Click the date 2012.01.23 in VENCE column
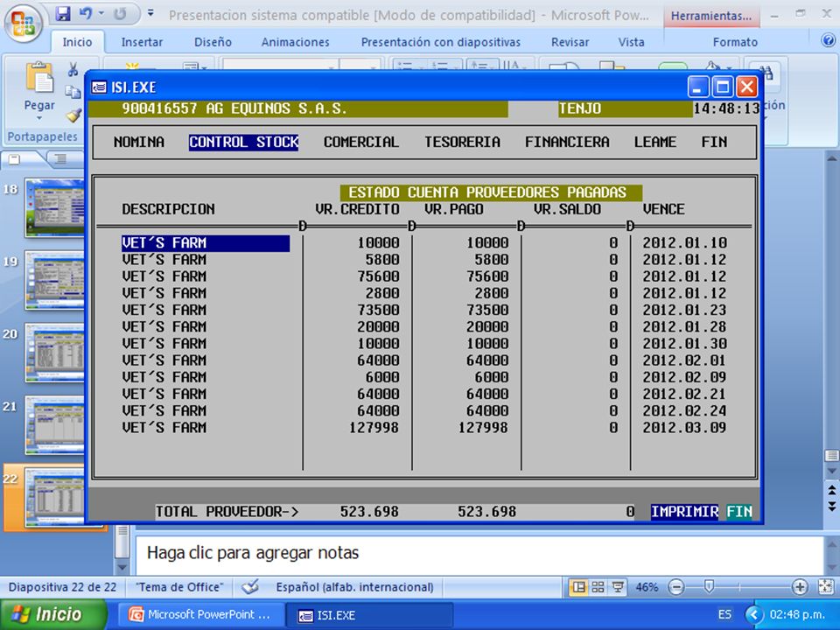 click(x=684, y=310)
